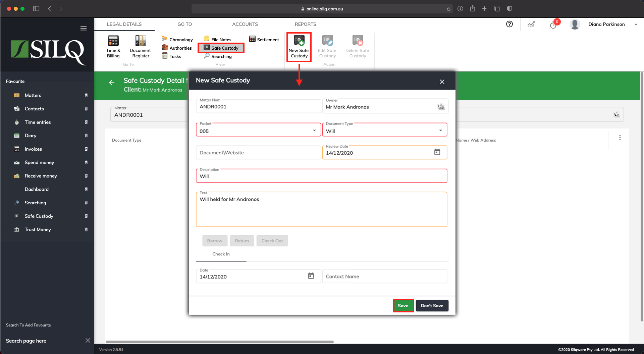Open the Authorities view
644x354 pixels.
coord(176,48)
